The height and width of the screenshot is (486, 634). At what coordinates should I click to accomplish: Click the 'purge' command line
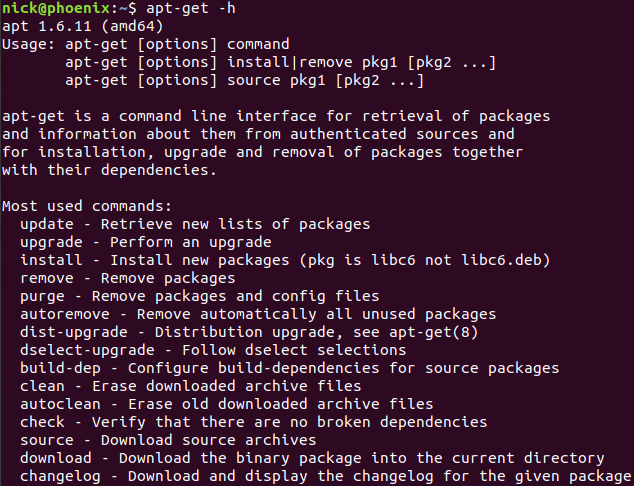click(x=200, y=296)
